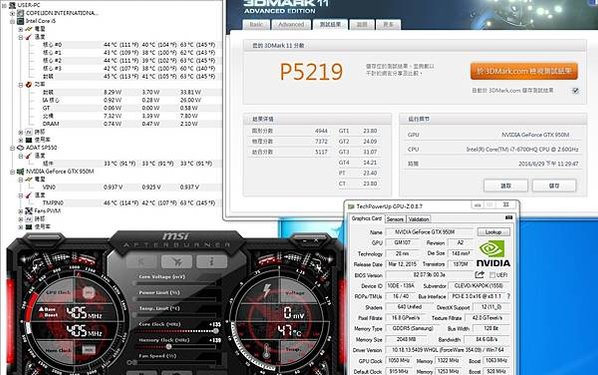Open the Advanced tab in 3DMark 11
Screen dimensions: 598x375
click(x=291, y=24)
